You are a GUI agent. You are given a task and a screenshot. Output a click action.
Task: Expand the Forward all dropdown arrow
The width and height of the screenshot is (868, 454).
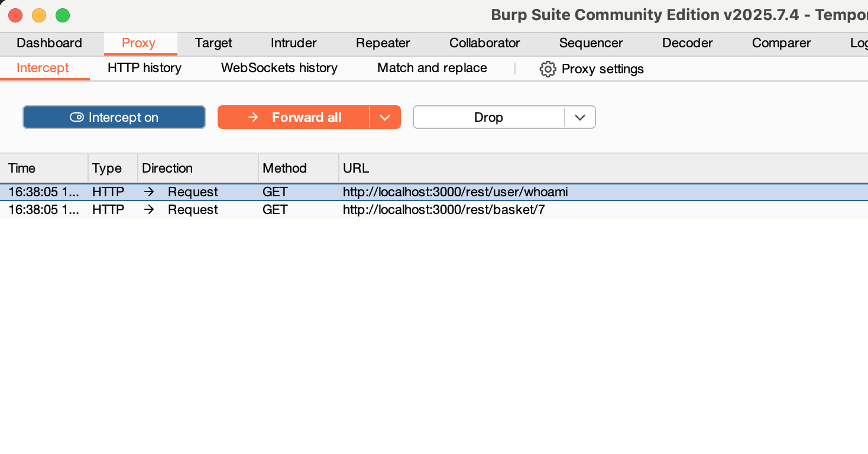point(385,117)
